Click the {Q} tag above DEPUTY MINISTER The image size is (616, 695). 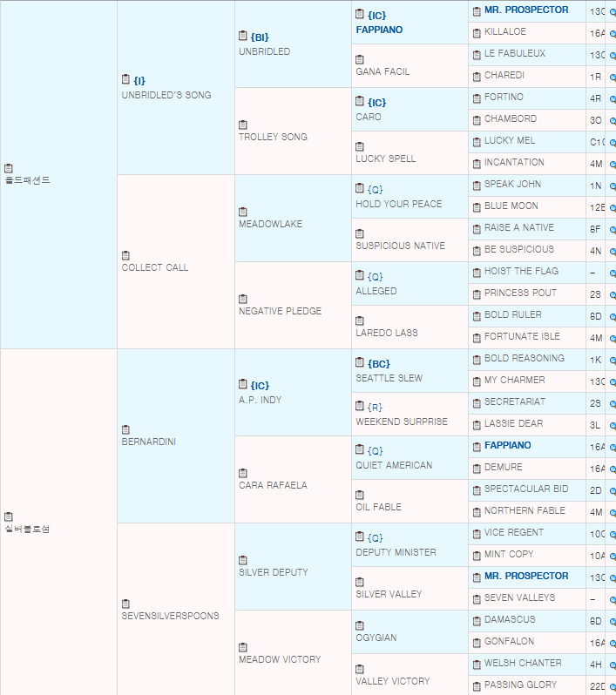click(x=375, y=537)
